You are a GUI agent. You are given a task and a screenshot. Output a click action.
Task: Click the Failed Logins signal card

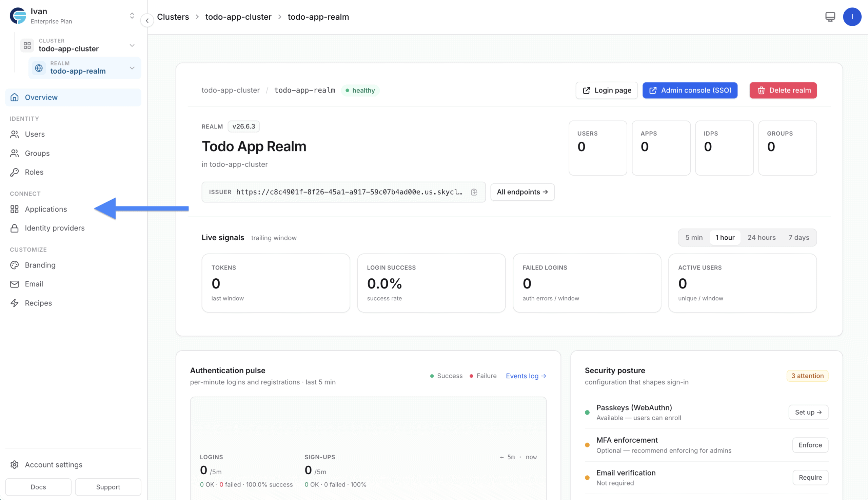tap(587, 283)
